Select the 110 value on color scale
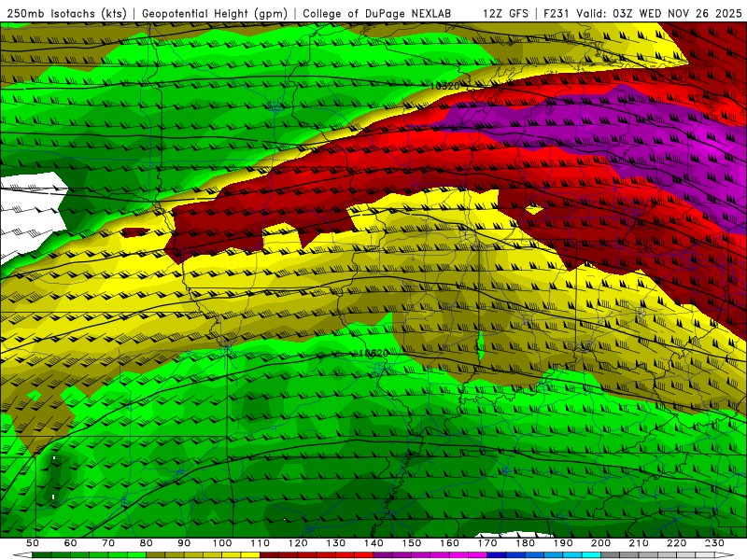The image size is (747, 560). click(261, 543)
